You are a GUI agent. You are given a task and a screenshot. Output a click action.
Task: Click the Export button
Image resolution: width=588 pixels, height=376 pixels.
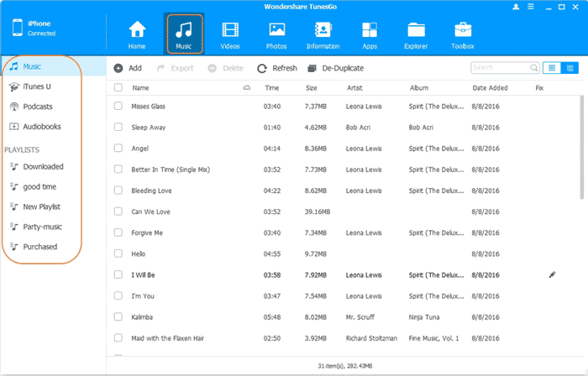(175, 68)
